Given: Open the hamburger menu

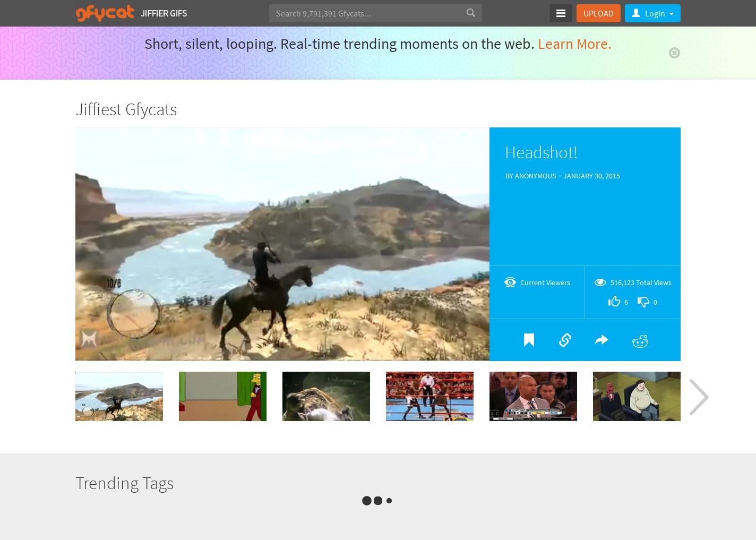Looking at the screenshot, I should (561, 13).
